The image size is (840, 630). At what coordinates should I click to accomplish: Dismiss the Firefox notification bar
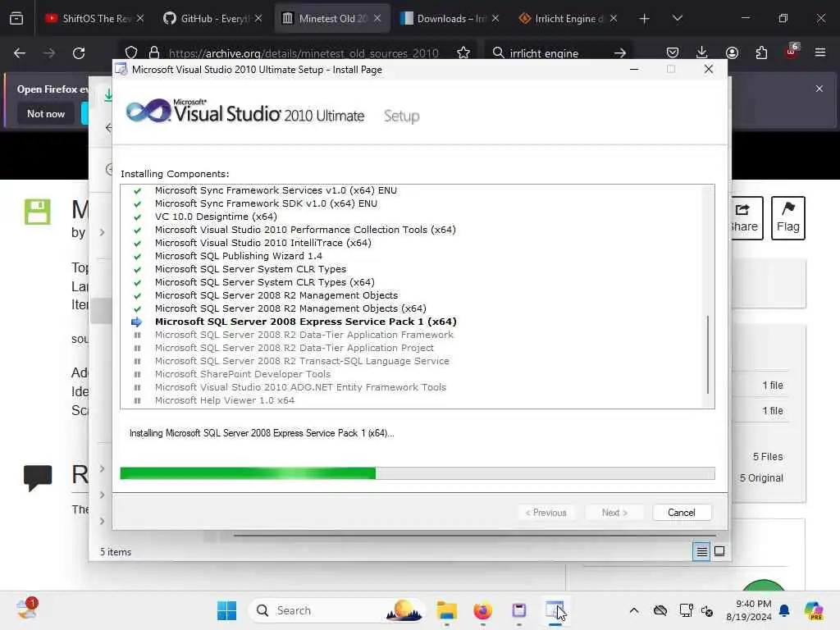(x=819, y=89)
